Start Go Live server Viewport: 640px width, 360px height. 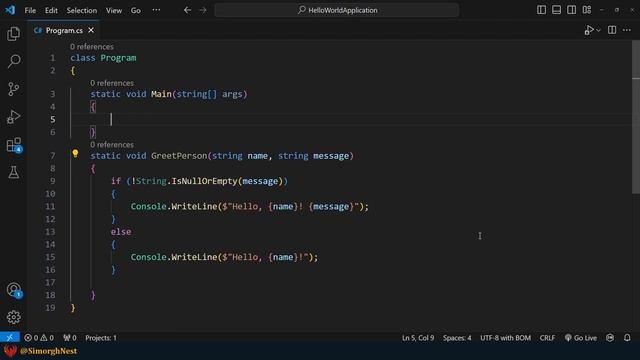[x=581, y=338]
